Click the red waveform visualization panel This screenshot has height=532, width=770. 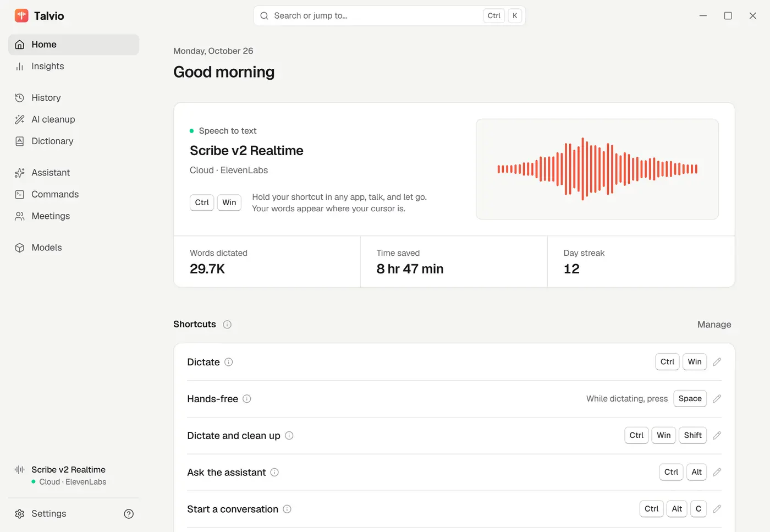597,169
